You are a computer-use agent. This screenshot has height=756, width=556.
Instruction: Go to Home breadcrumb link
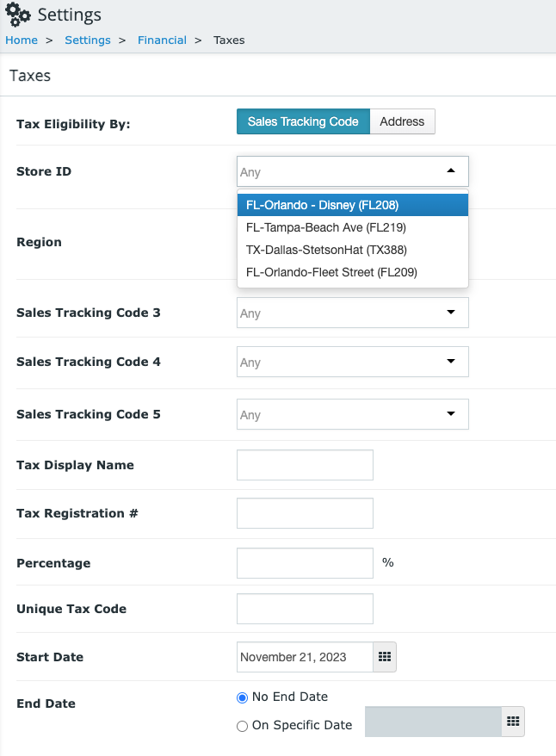[22, 40]
